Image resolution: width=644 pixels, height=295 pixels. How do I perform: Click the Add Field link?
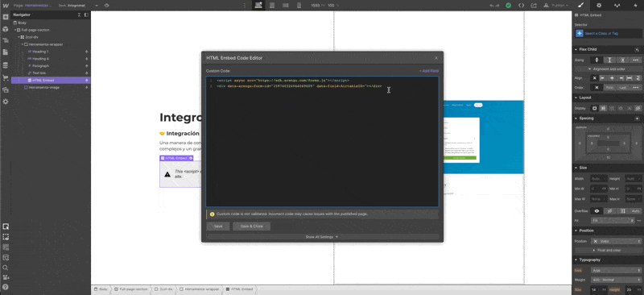click(429, 71)
